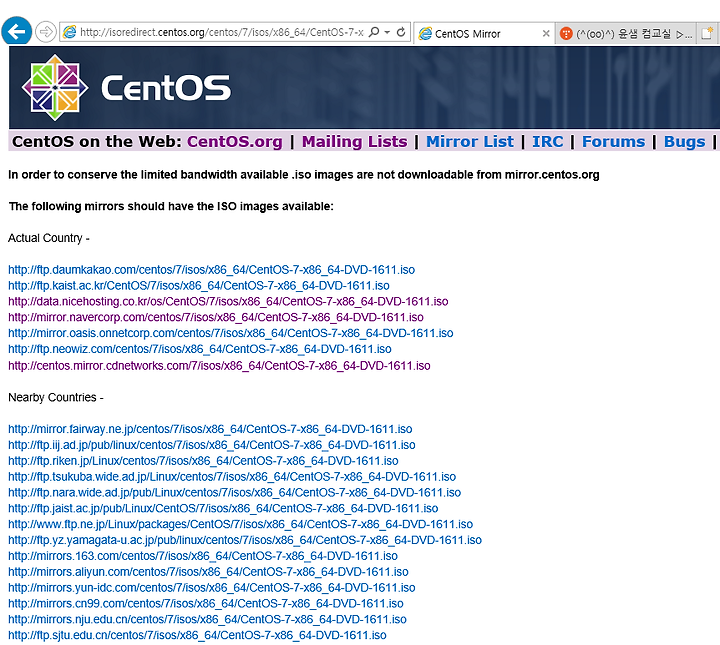Screen dimensions: 720x645
Task: Click the 'CentOS on the Web:' label
Action: [x=97, y=141]
